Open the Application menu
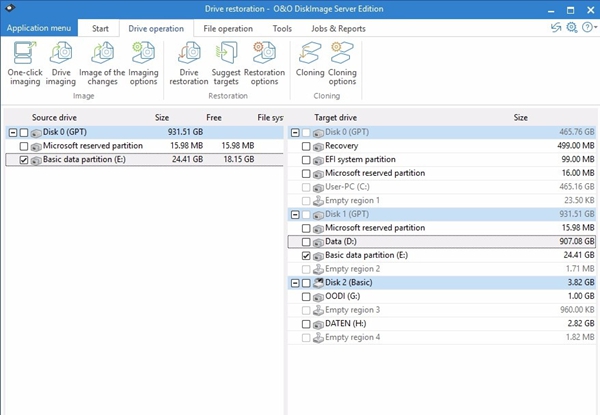This screenshot has height=415, width=600. click(x=39, y=28)
